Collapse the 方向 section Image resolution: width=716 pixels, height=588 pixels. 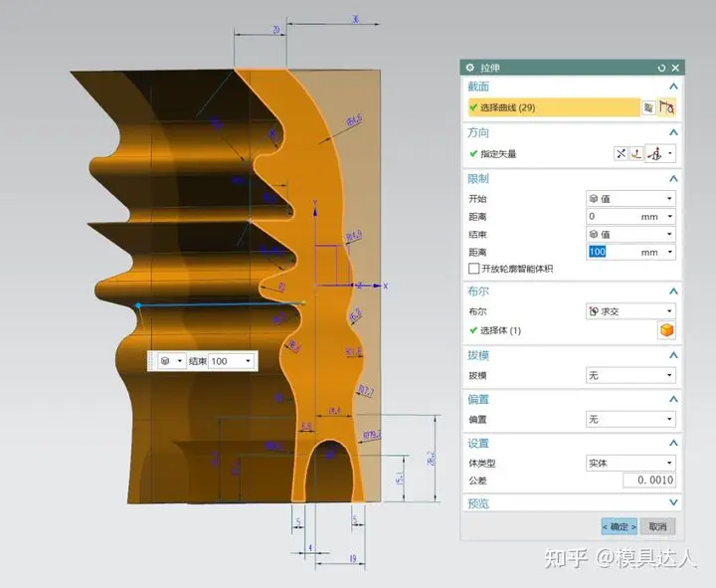coord(673,132)
